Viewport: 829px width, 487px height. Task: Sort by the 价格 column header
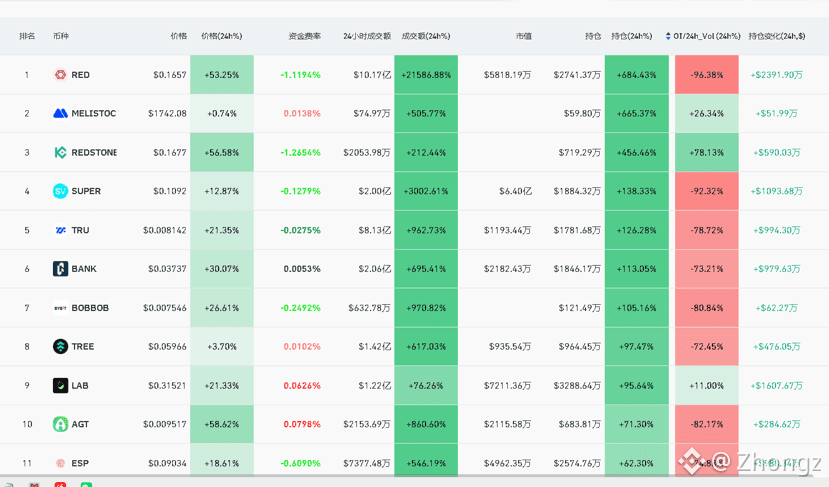pyautogui.click(x=178, y=36)
